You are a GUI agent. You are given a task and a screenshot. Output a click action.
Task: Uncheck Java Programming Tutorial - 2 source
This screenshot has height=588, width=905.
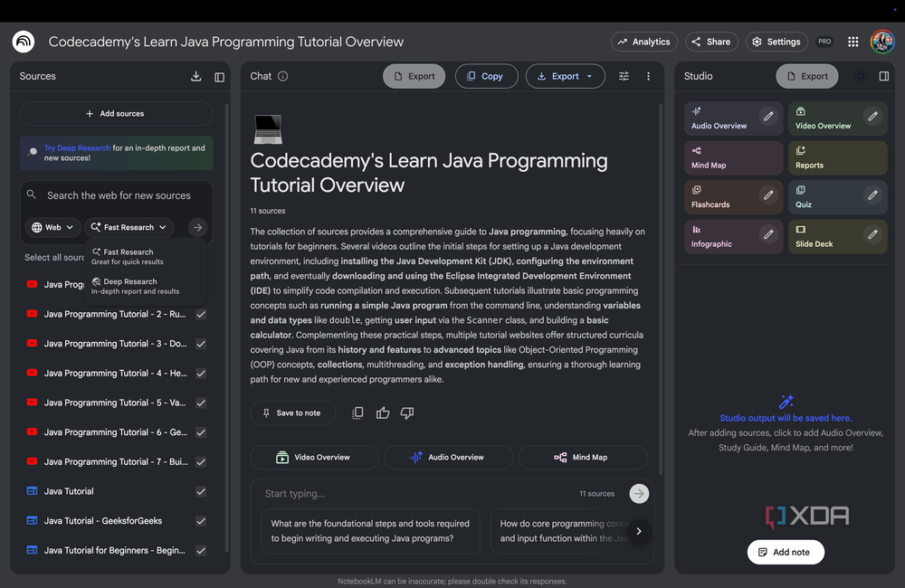[x=201, y=315]
